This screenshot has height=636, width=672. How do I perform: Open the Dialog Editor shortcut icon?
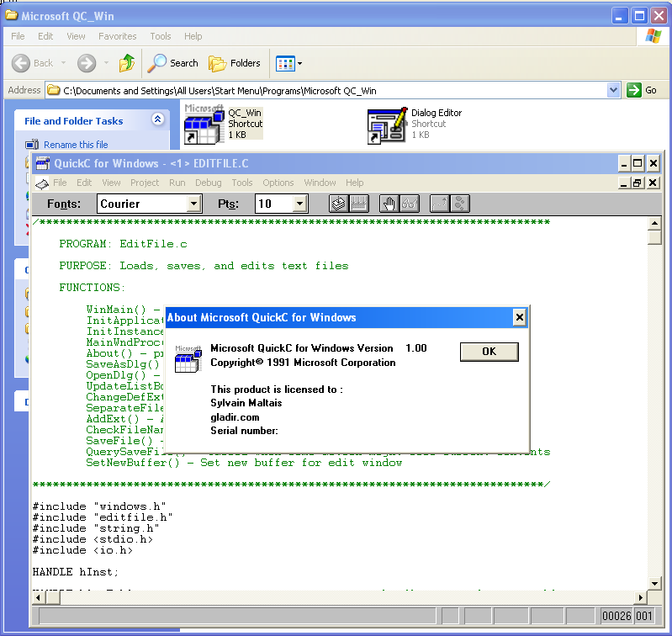click(387, 126)
